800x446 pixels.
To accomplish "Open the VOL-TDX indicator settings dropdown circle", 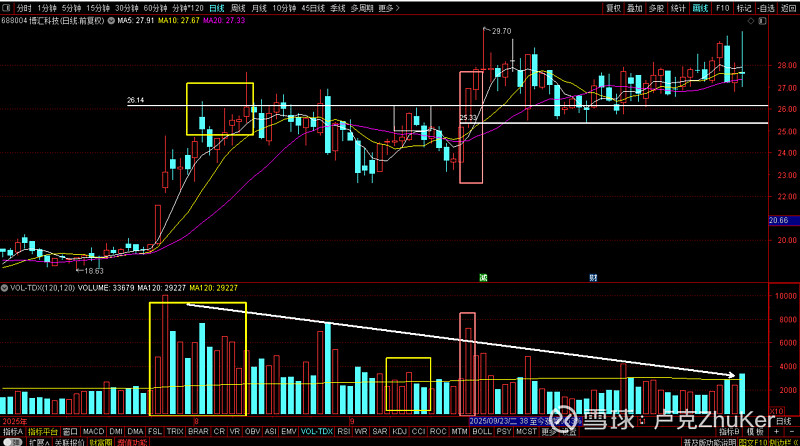I will [5, 288].
